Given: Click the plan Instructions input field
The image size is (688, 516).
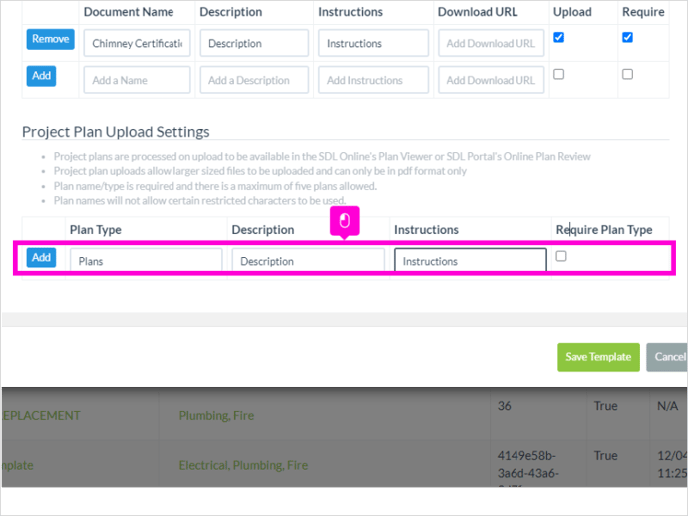Looking at the screenshot, I should click(x=470, y=261).
